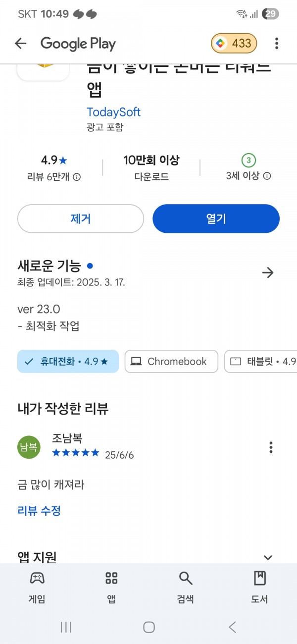Tap the 남복 green profile avatar

click(x=29, y=447)
